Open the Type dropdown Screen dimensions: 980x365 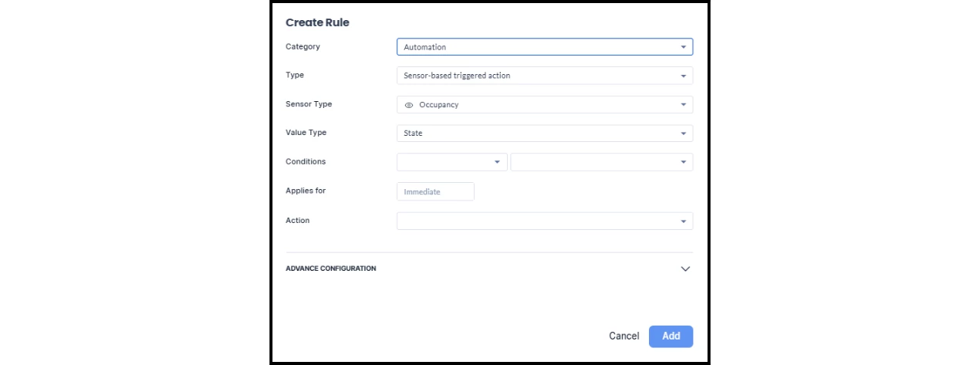coord(540,76)
